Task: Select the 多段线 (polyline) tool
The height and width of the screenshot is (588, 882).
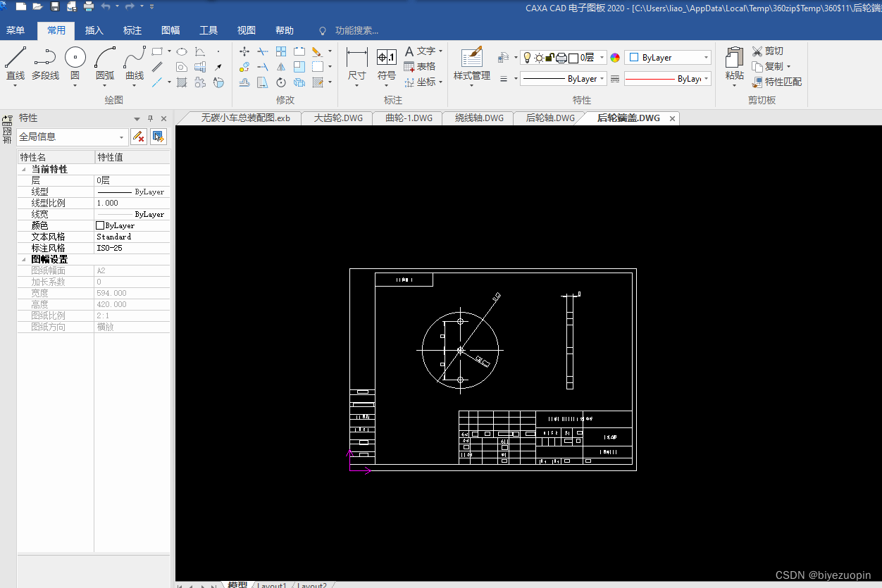Action: (45, 63)
